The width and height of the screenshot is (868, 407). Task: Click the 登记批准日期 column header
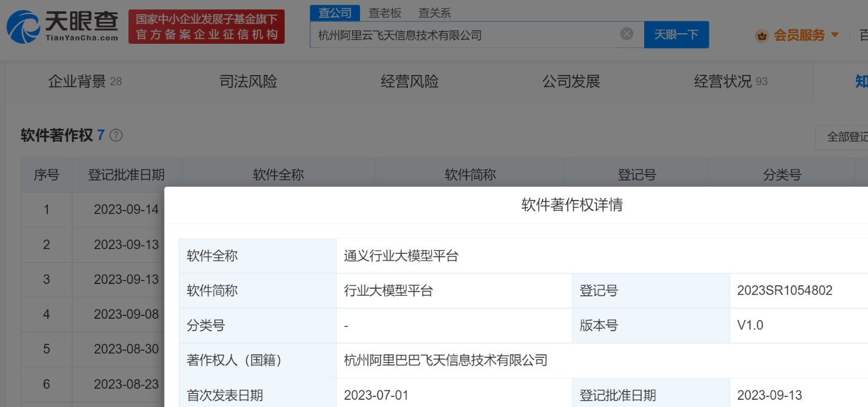coord(126,175)
